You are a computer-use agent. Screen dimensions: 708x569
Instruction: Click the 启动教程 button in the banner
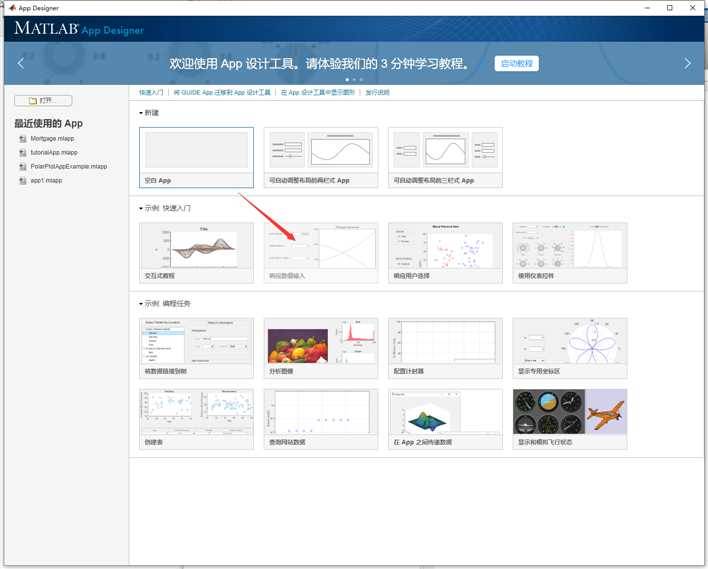pyautogui.click(x=517, y=63)
